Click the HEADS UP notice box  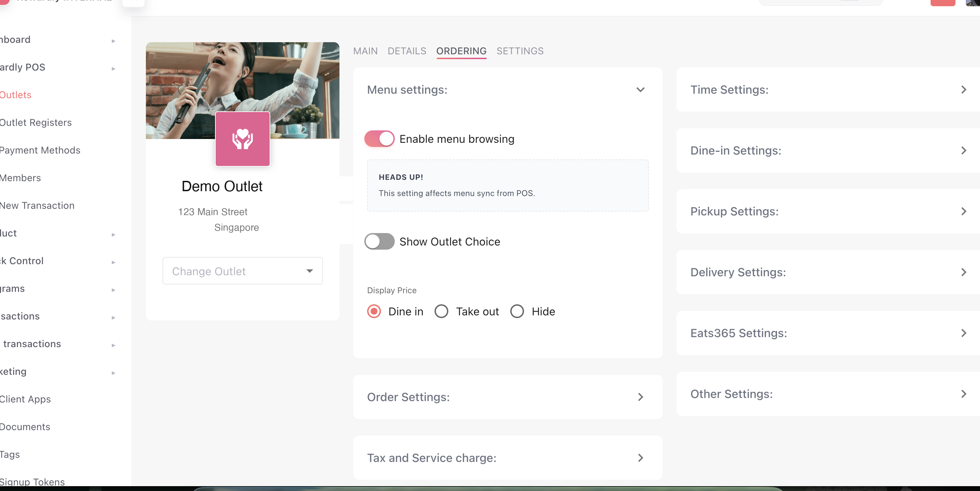click(x=507, y=185)
